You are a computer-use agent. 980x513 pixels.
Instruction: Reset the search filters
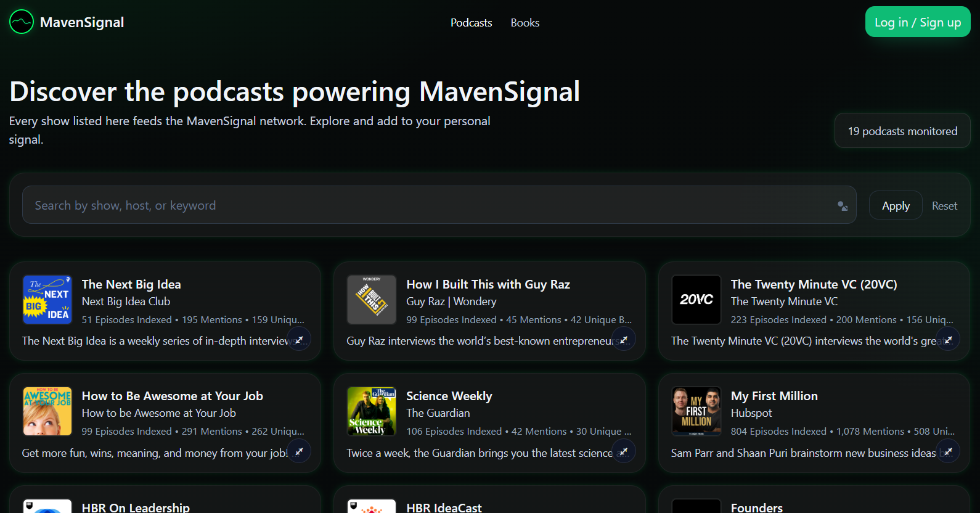[x=944, y=206]
